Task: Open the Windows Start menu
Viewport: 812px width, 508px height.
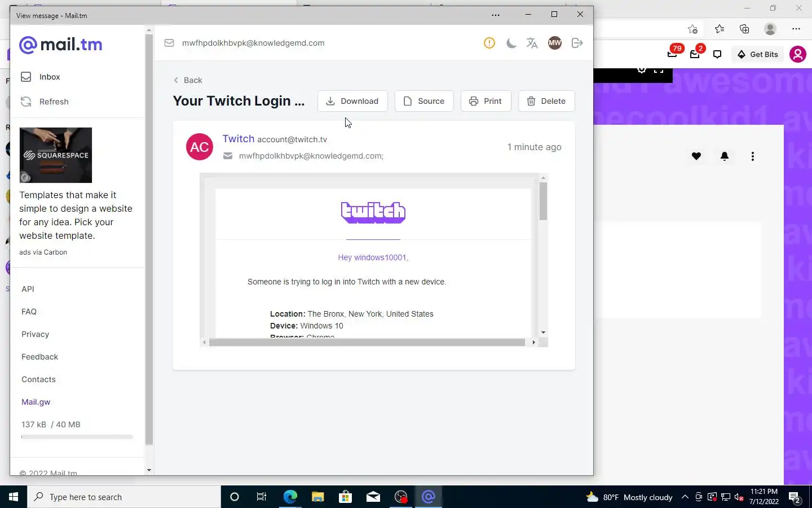Action: (14, 497)
